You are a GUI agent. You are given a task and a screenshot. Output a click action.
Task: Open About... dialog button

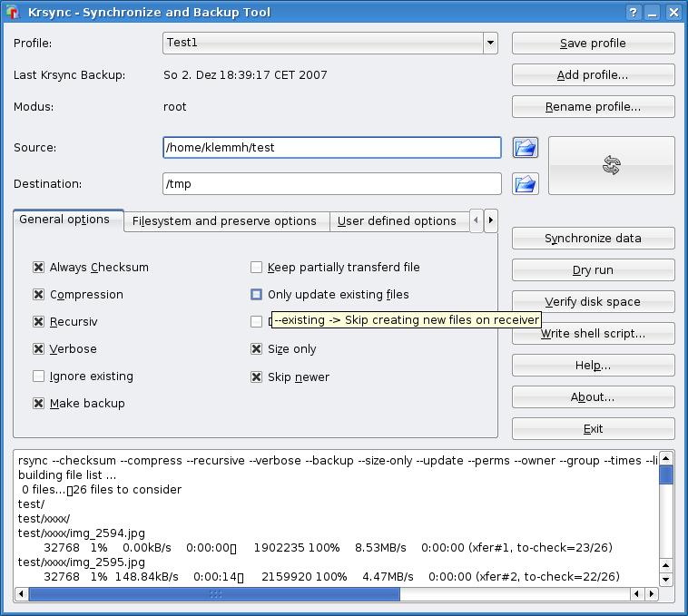tap(594, 396)
